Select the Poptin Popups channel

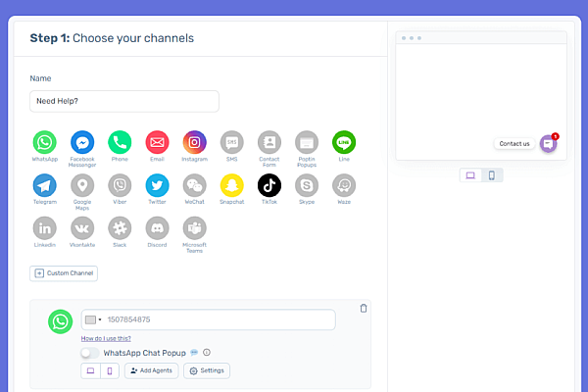point(307,142)
